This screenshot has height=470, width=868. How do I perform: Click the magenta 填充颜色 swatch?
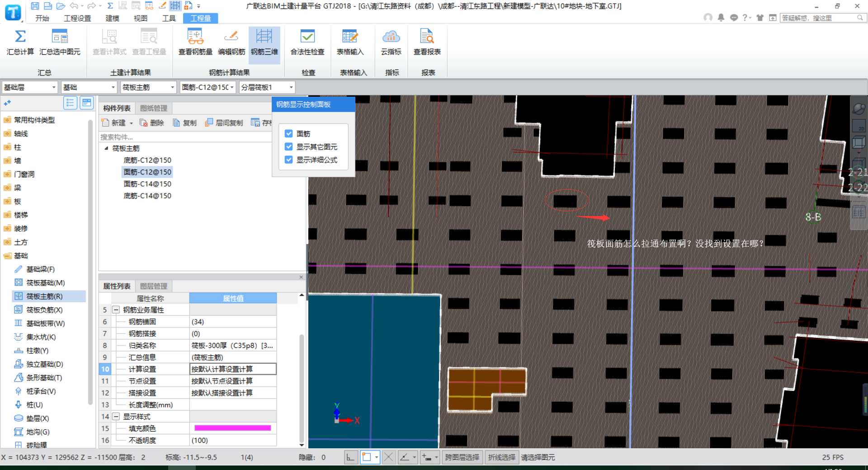(x=233, y=428)
